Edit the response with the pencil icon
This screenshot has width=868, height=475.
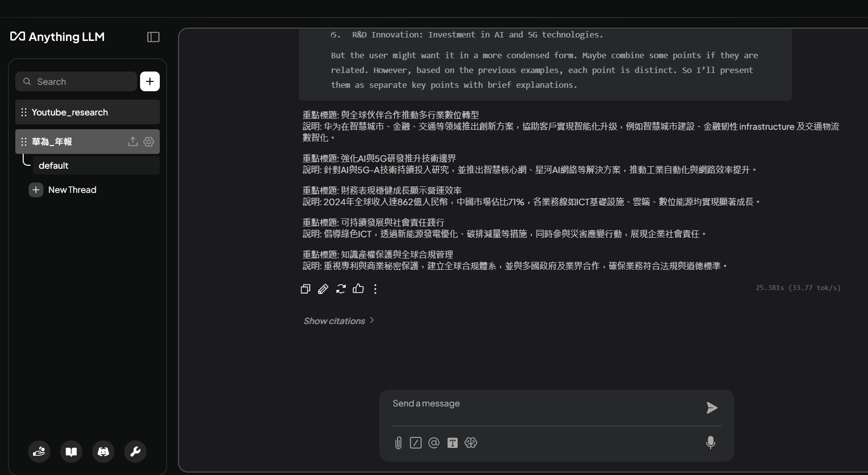(323, 289)
